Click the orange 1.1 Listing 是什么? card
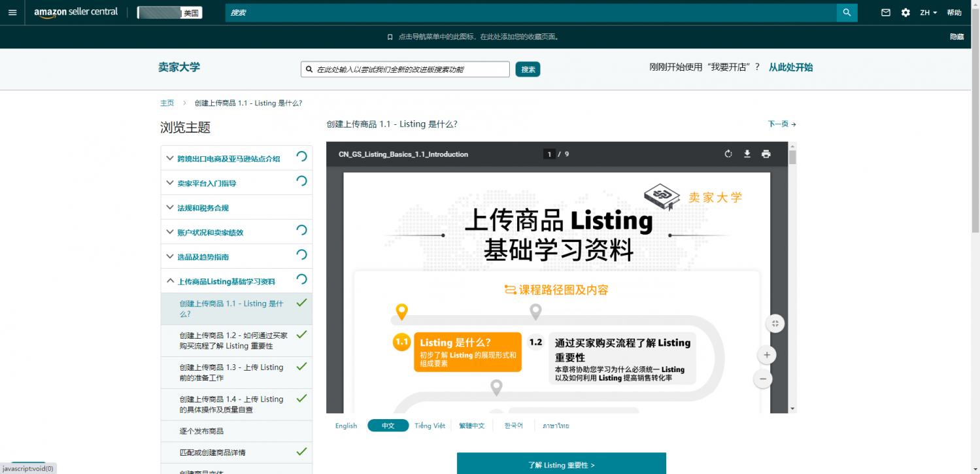The image size is (980, 474). [x=467, y=352]
